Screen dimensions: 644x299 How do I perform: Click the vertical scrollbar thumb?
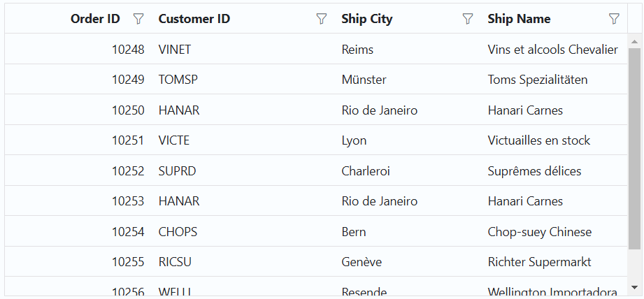point(634,149)
